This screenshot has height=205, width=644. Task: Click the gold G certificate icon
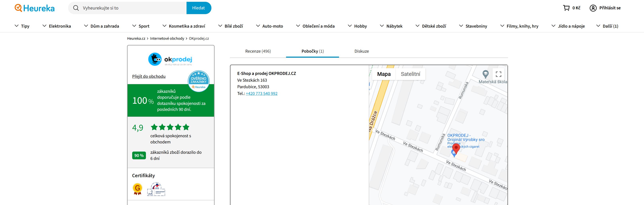coord(138,189)
